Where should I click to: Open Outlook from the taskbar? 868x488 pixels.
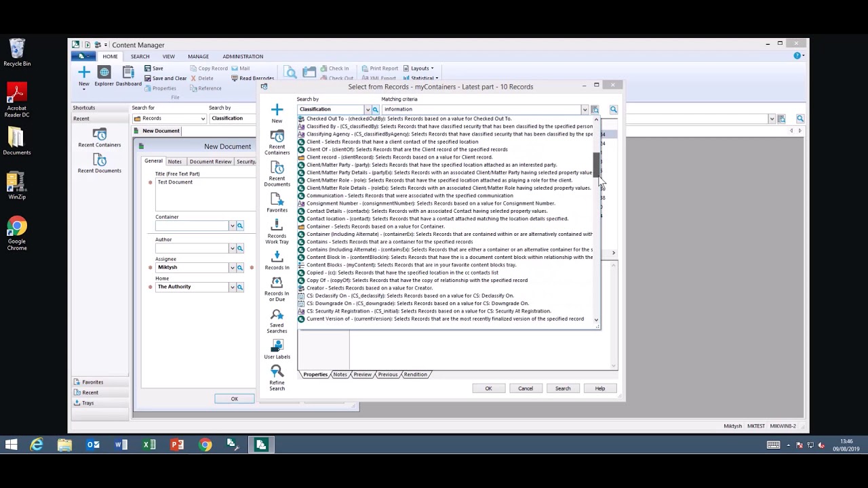(93, 445)
